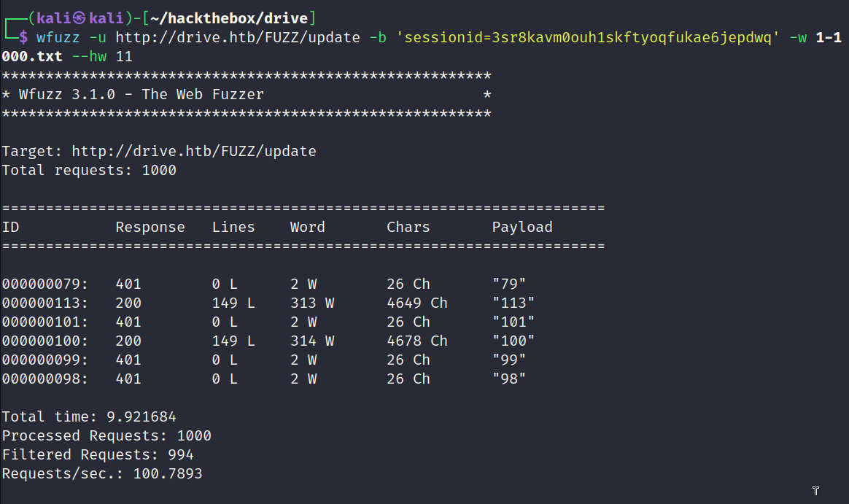
Task: Click the row ID 000000079
Action: point(45,284)
